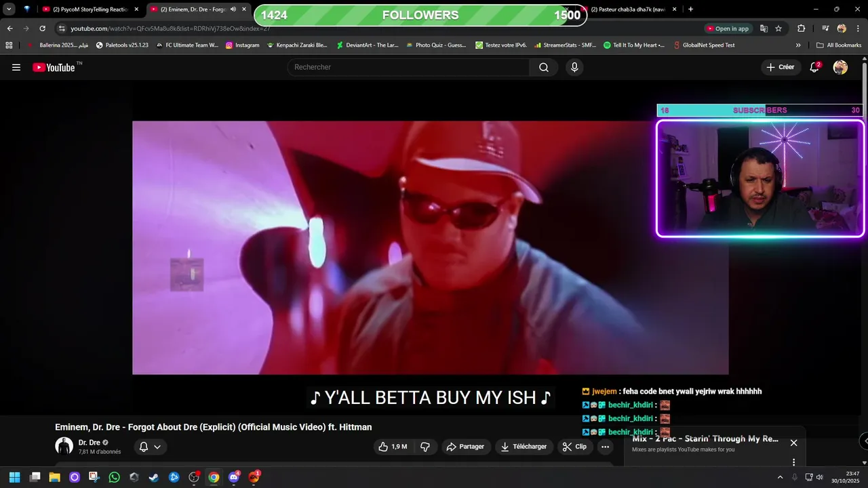868x488 pixels.
Task: Open Discord from the taskbar
Action: (x=234, y=477)
